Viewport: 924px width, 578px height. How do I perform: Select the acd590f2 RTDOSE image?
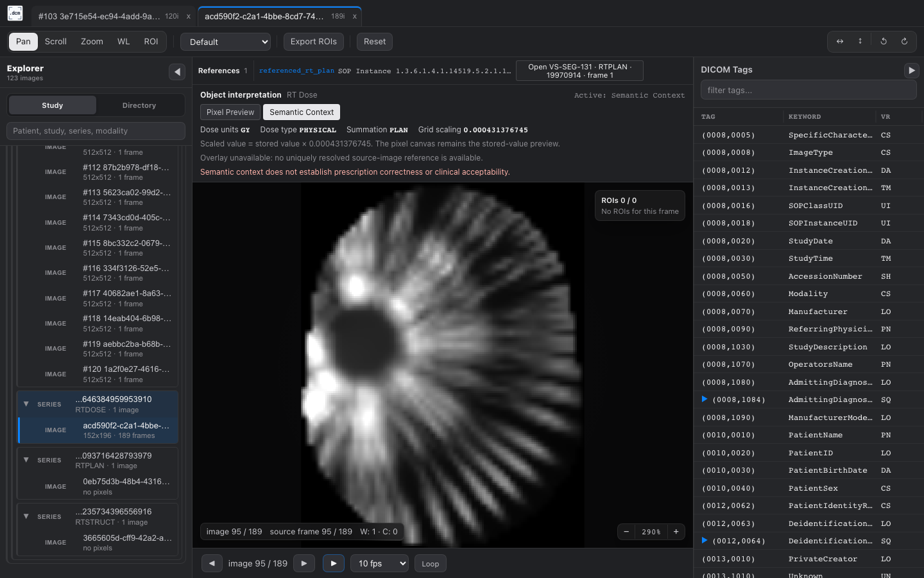(x=98, y=430)
